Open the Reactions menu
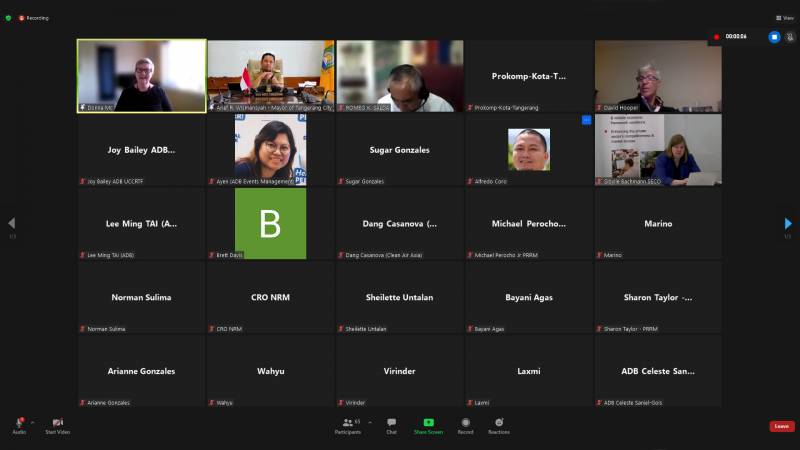The image size is (800, 450). (498, 424)
